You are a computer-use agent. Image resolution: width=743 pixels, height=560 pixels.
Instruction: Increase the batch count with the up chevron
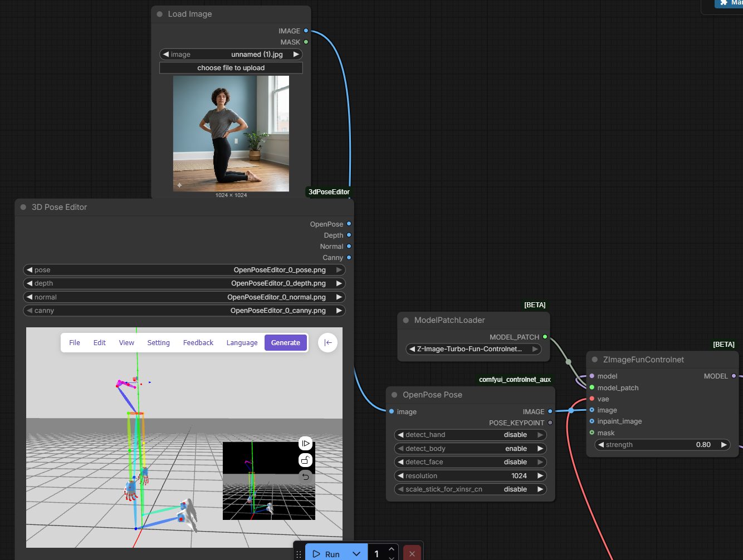coord(392,549)
